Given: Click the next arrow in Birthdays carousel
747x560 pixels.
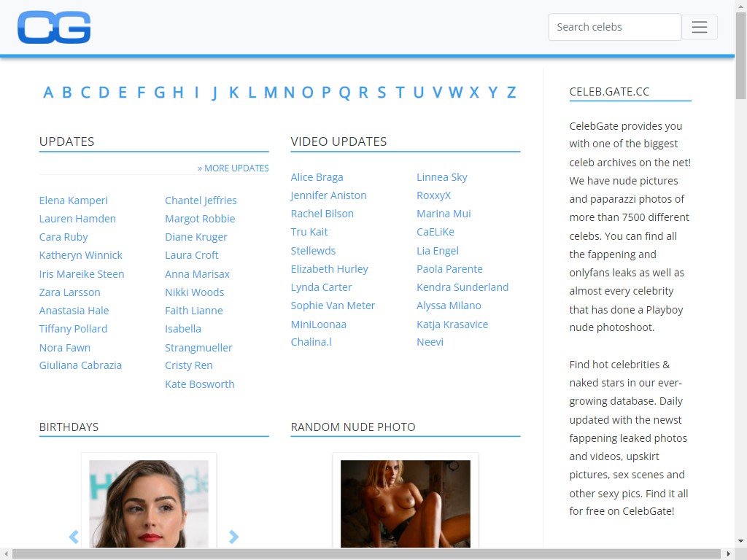Looking at the screenshot, I should (233, 537).
